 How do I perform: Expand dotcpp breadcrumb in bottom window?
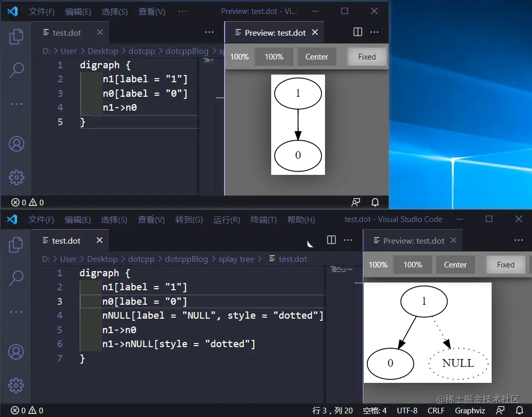coord(141,259)
